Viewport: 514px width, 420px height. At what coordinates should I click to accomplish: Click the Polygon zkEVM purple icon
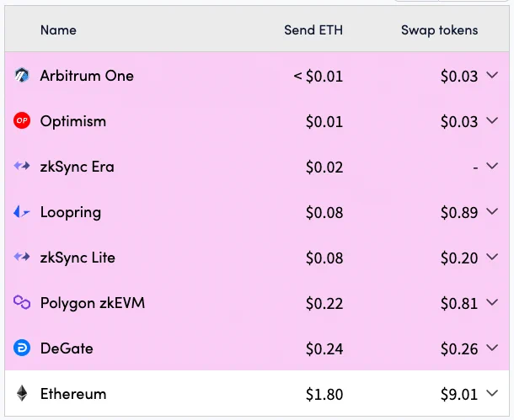[22, 302]
